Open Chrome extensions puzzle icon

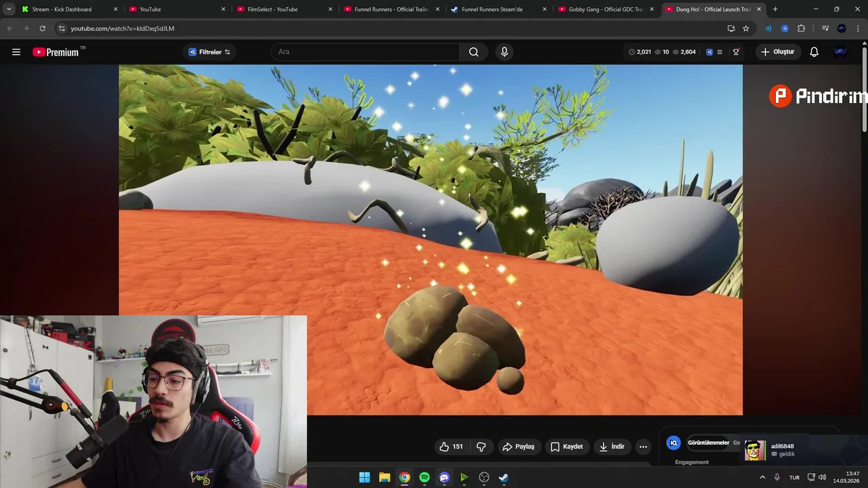(801, 28)
